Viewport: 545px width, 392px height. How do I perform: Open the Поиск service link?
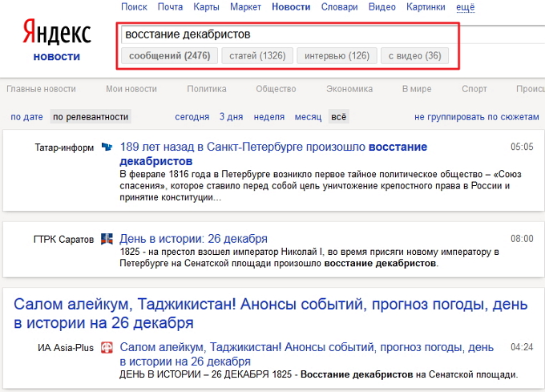pyautogui.click(x=134, y=7)
